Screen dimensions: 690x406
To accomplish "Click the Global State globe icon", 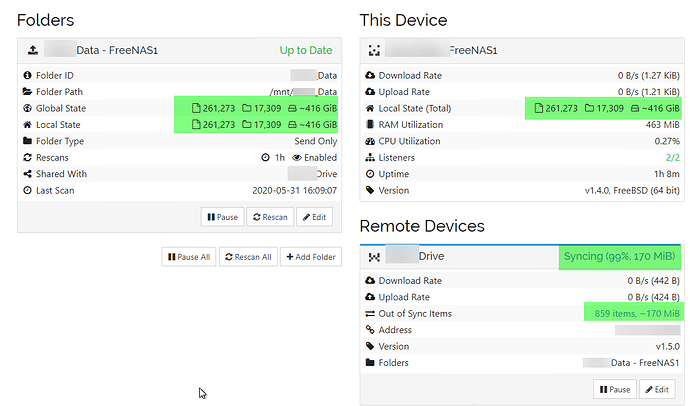I will 27,108.
